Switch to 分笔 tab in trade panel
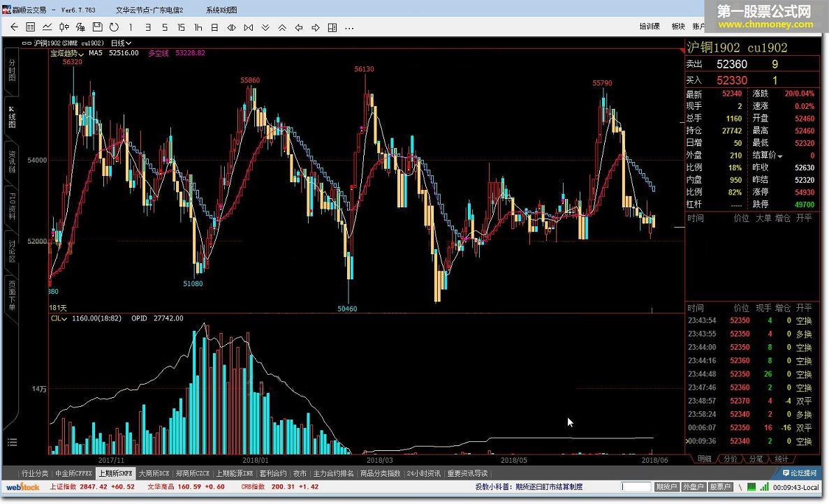 756,459
